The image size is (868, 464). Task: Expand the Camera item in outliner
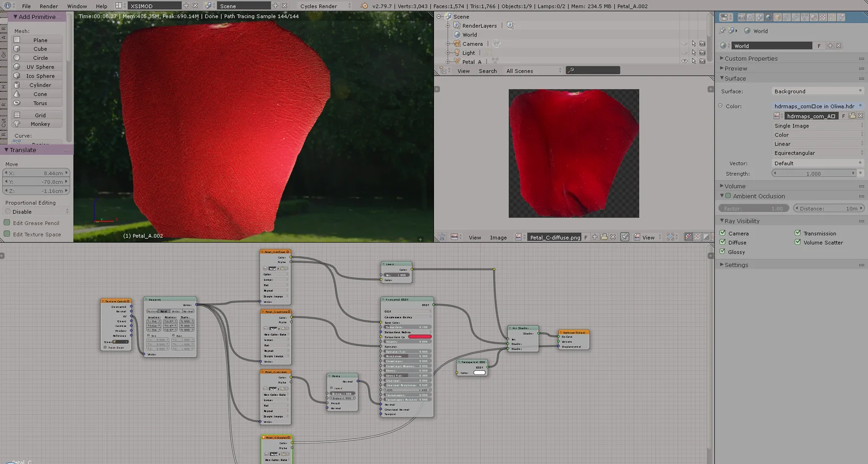point(448,43)
